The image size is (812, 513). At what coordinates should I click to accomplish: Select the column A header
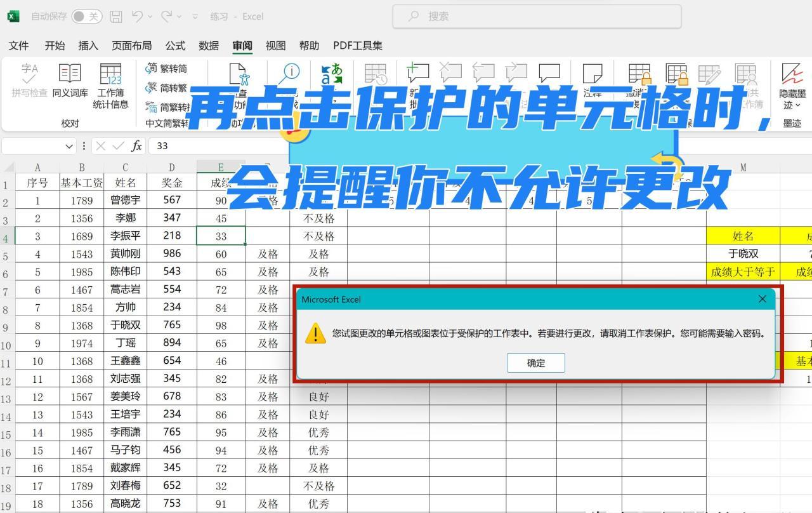pyautogui.click(x=37, y=167)
